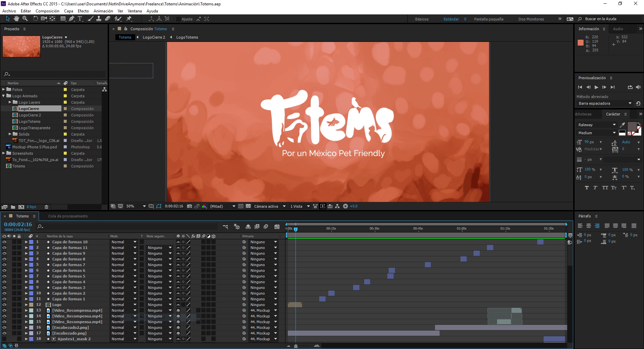Open the Ventana menu
Image resolution: width=644 pixels, height=349 pixels.
point(135,11)
